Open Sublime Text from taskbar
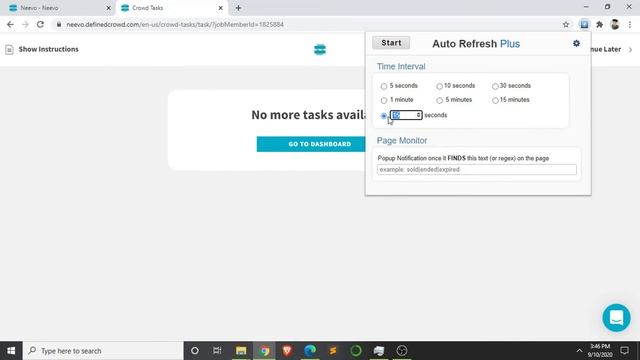The width and height of the screenshot is (640, 360). pos(333,351)
